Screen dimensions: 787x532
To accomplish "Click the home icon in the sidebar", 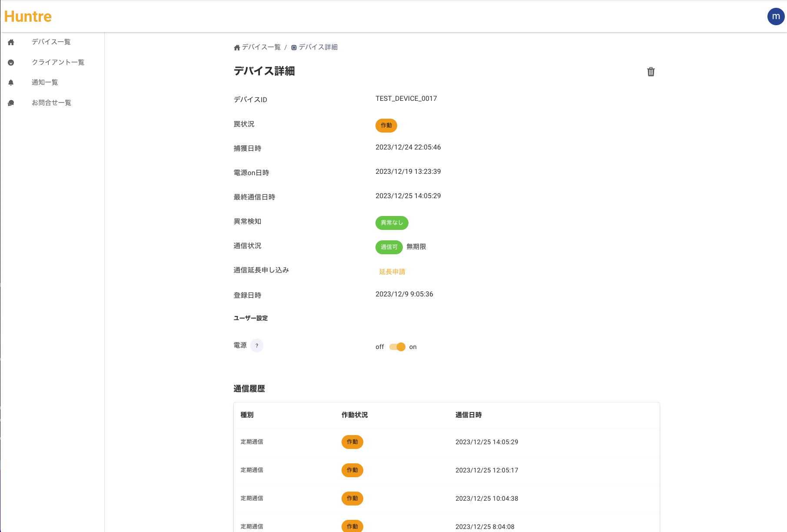I will pos(11,42).
